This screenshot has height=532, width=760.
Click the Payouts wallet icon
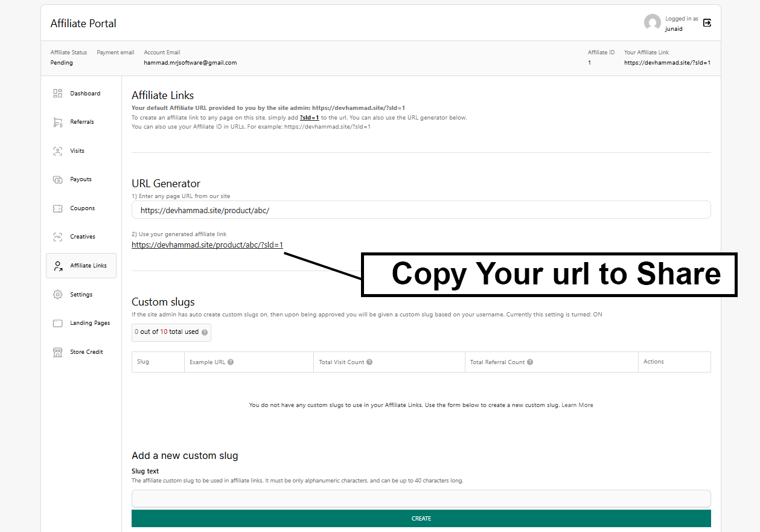point(58,179)
